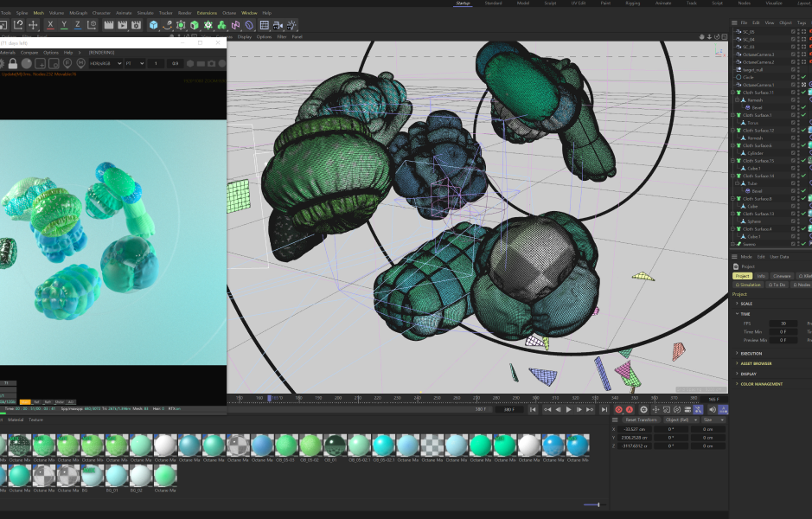Click the Reset Transform button

[641, 420]
